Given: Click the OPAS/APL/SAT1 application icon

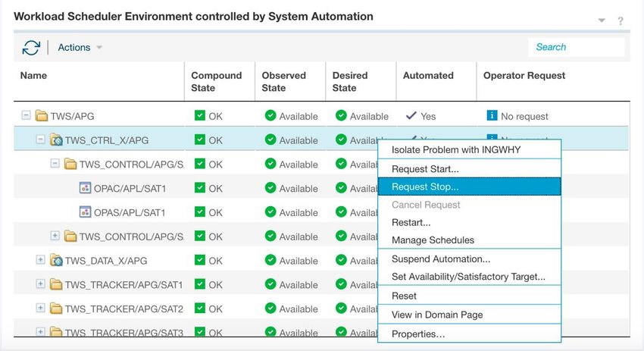Looking at the screenshot, I should [x=85, y=212].
